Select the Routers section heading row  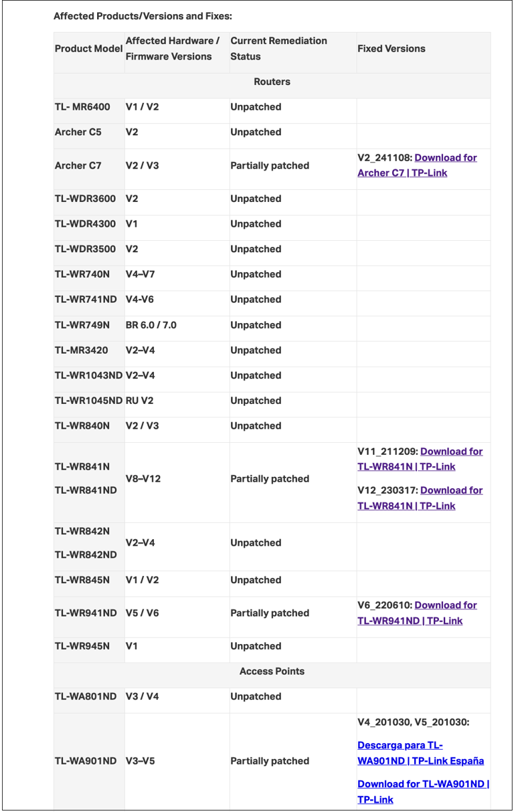[272, 82]
